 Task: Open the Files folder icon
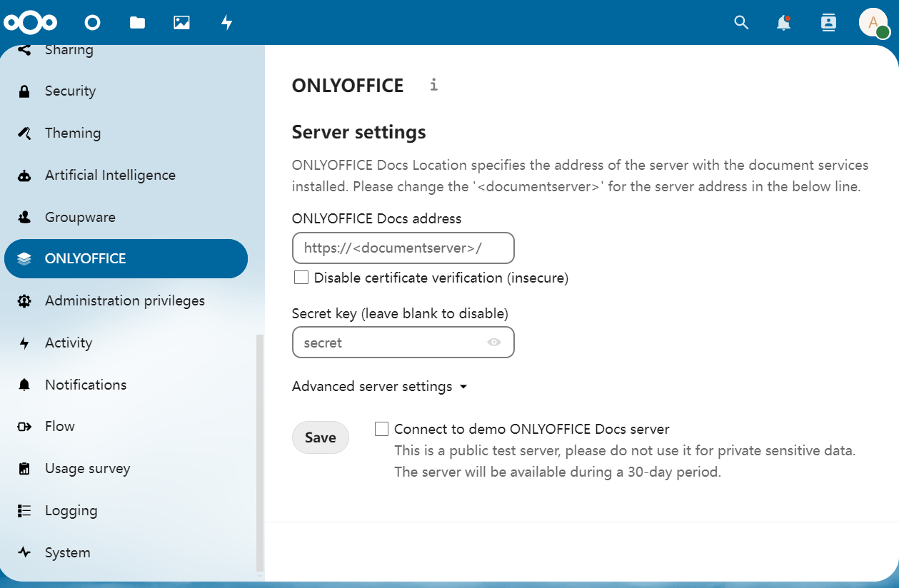[x=137, y=23]
